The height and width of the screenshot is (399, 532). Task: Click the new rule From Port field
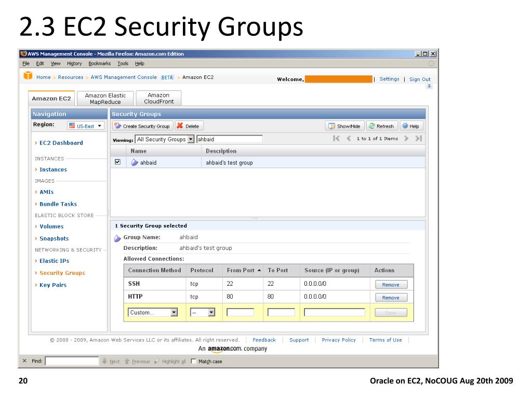click(x=240, y=312)
